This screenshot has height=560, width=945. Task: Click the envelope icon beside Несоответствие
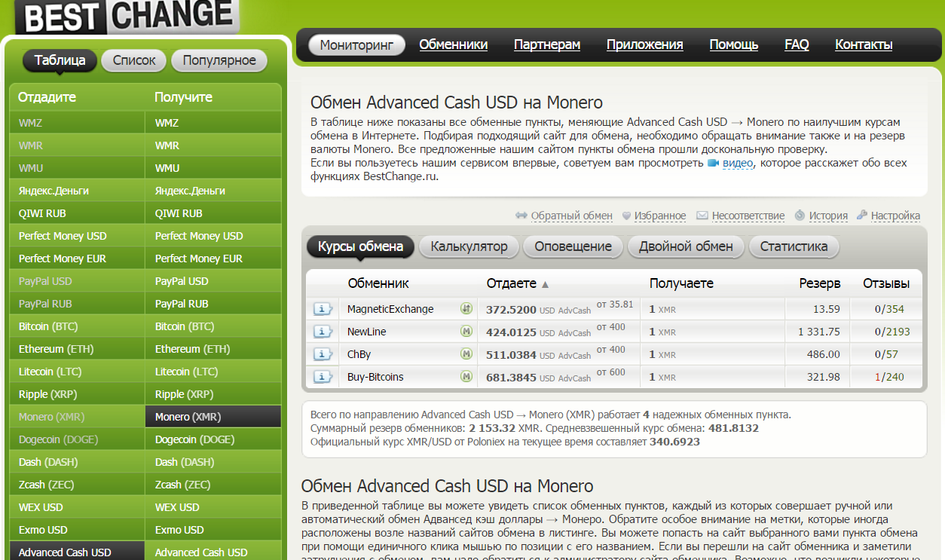coord(702,216)
